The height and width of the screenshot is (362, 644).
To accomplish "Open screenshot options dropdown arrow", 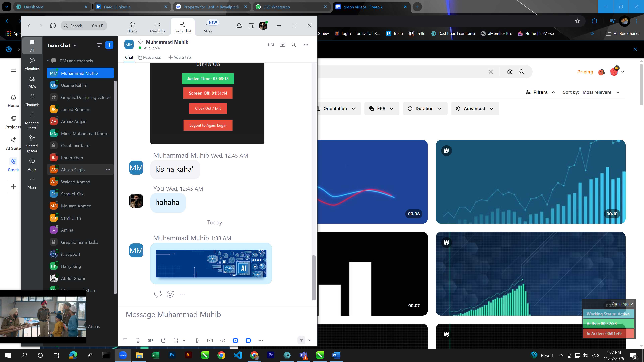I will [x=184, y=340].
